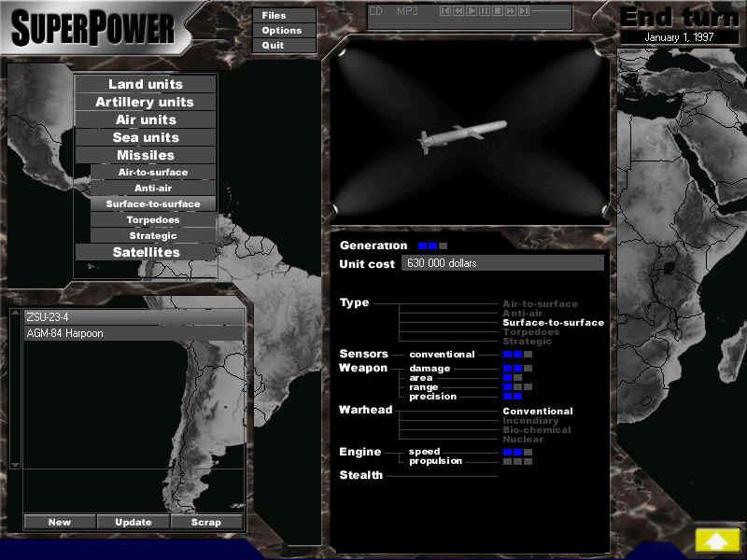Select ZSU-23-4 in the design list
Screen dimensions: 747x560
coord(134,316)
